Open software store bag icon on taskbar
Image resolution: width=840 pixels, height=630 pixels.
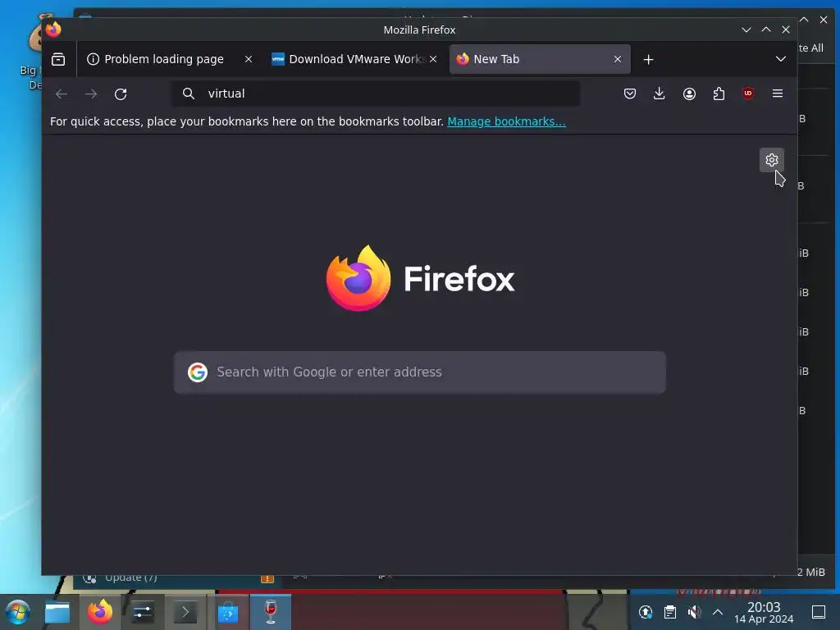click(x=228, y=612)
